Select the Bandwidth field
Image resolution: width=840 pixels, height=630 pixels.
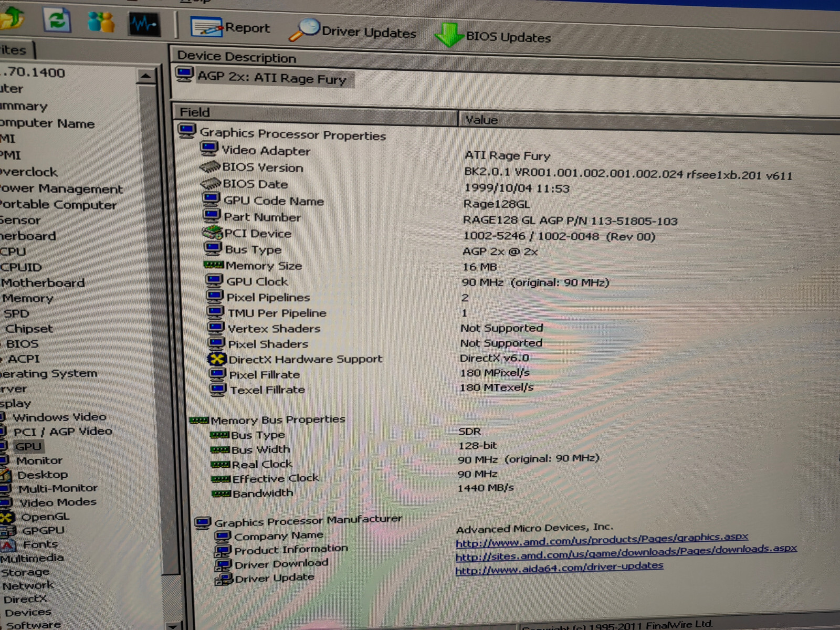262,493
